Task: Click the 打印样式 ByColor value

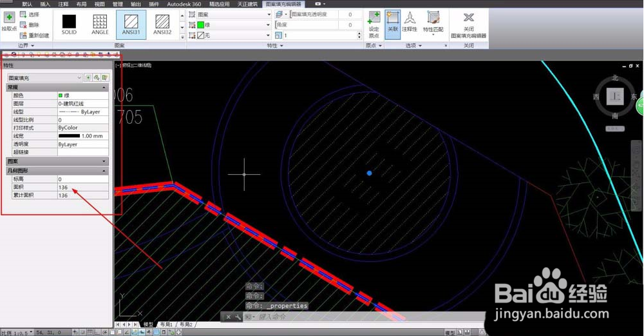Action: [x=83, y=128]
